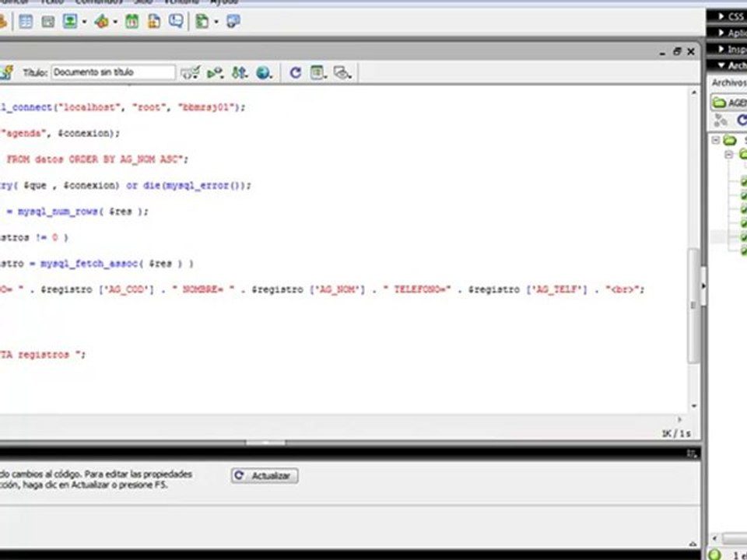Select the Archivos tab in the Files panel
Viewport: 747px width, 560px height.
(x=729, y=83)
